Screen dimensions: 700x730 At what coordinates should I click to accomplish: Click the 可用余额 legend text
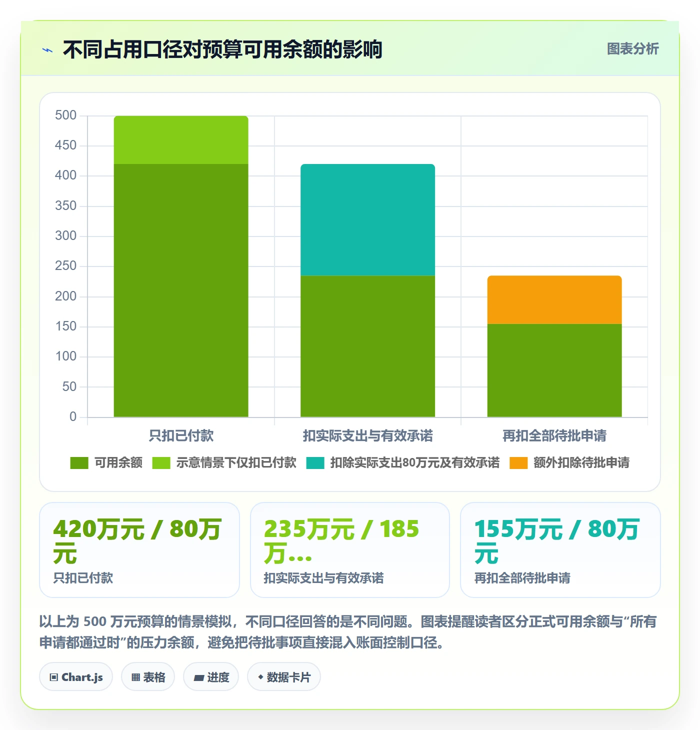tap(118, 463)
